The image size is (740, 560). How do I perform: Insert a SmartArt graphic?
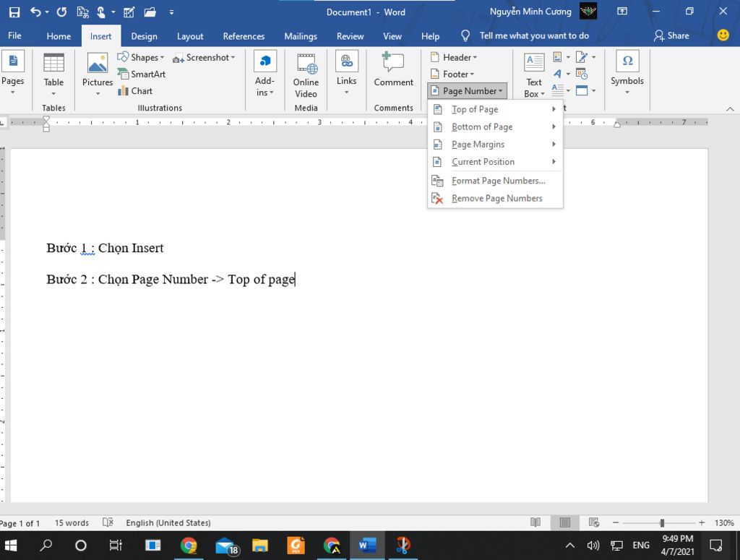(x=142, y=74)
